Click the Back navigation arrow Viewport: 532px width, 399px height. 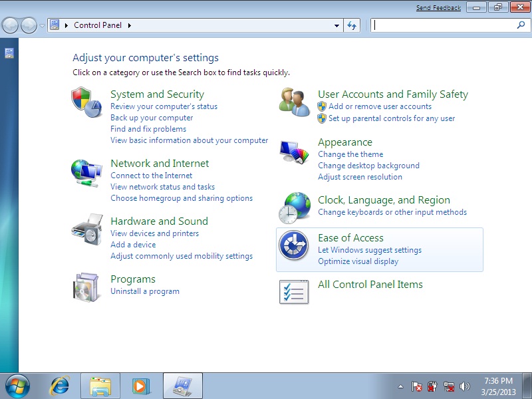[x=10, y=25]
